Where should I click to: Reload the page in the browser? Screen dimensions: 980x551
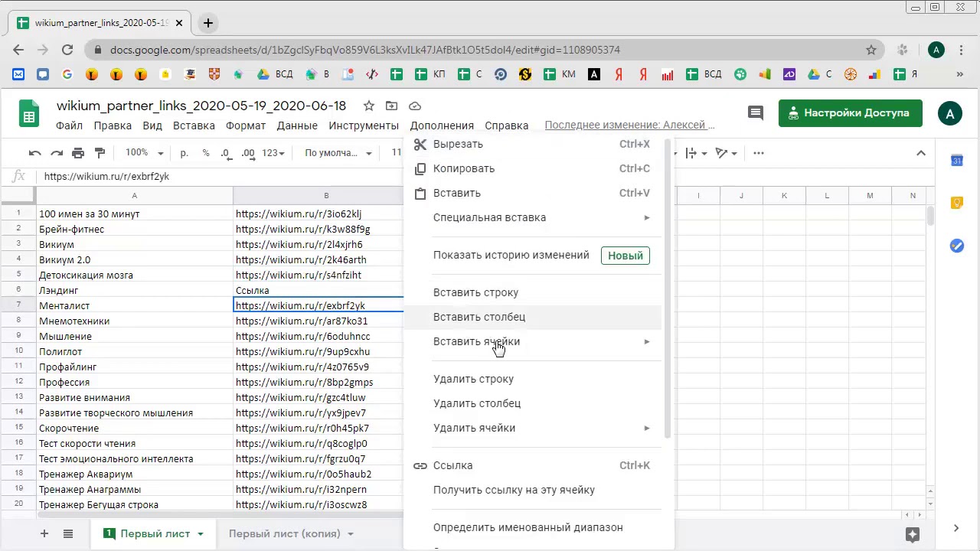click(x=67, y=50)
